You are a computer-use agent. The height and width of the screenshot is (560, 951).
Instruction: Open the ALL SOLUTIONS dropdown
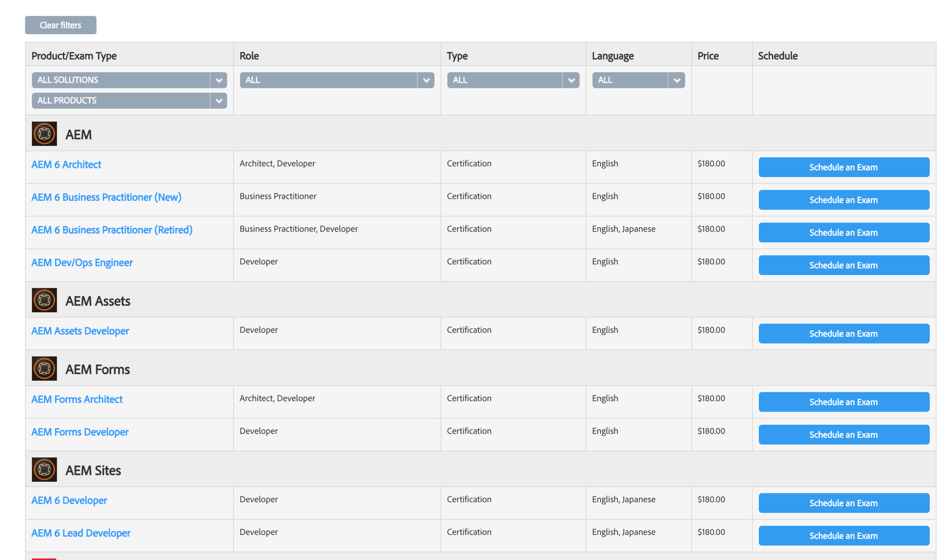point(129,80)
